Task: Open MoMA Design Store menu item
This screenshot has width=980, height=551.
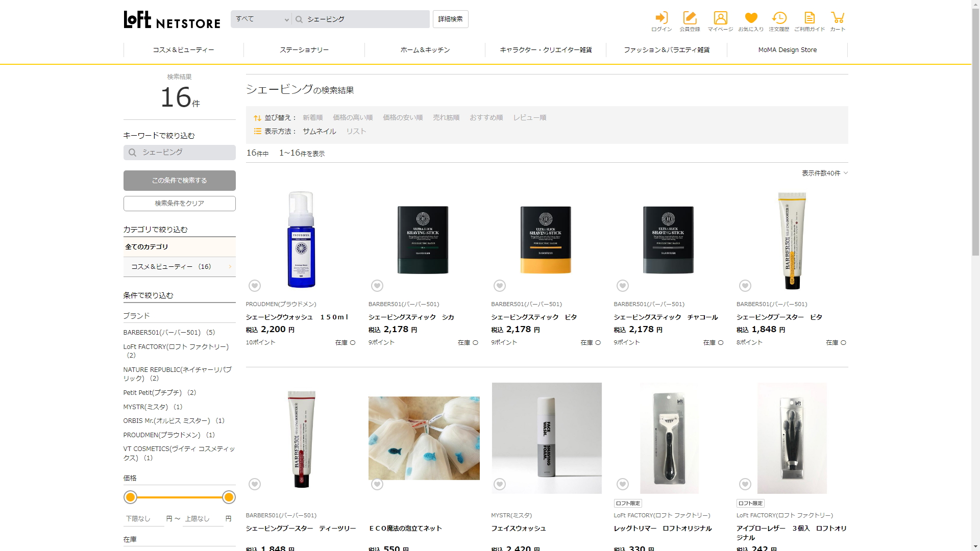Action: tap(787, 50)
